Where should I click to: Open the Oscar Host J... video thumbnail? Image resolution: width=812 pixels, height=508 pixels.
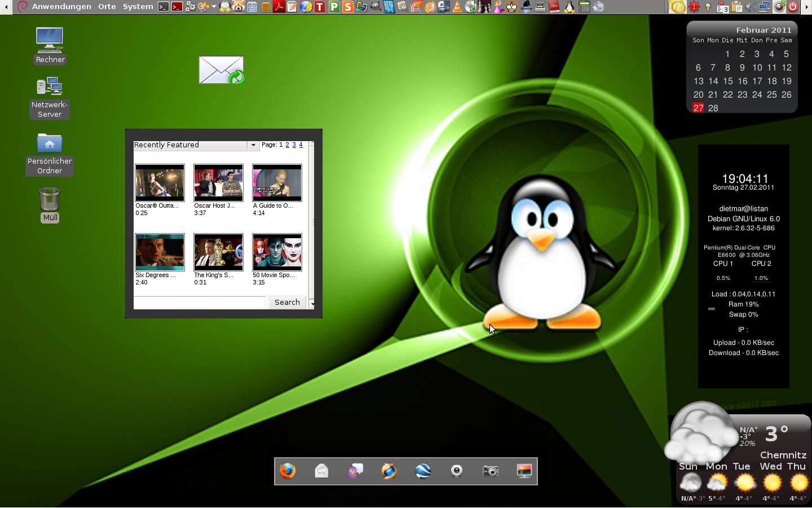click(x=218, y=183)
